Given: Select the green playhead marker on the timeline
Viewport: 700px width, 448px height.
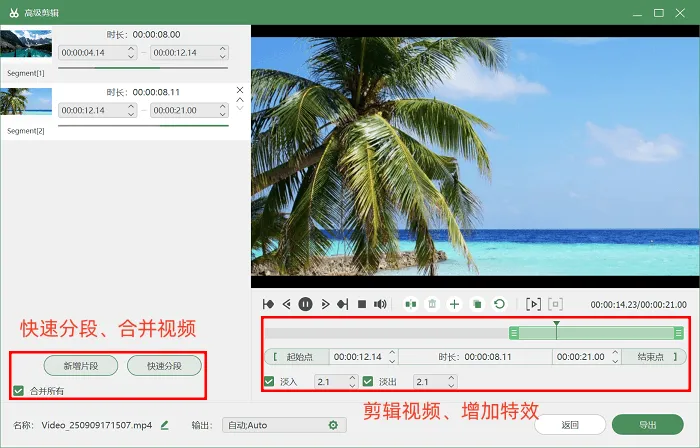Looking at the screenshot, I should click(x=556, y=324).
